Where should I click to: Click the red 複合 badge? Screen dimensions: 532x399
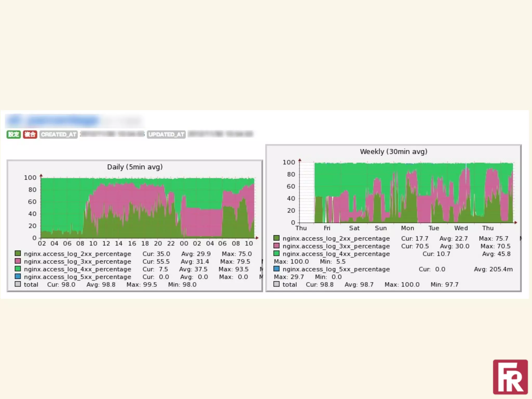[30, 134]
